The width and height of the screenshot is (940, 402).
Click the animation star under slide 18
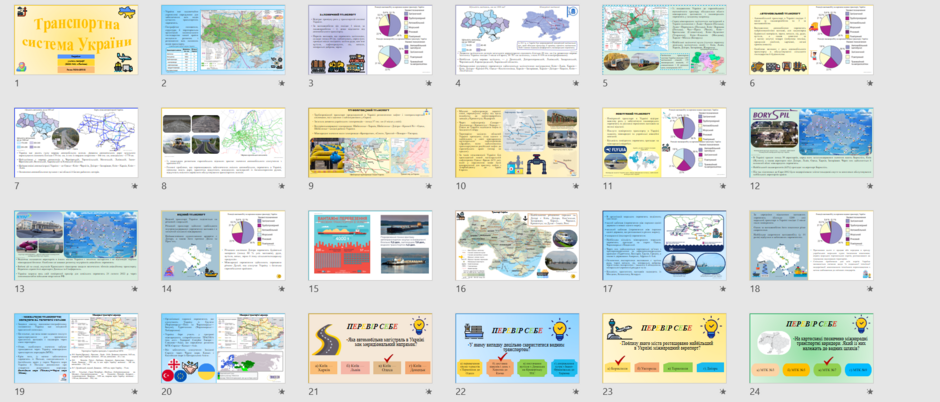[x=870, y=289]
